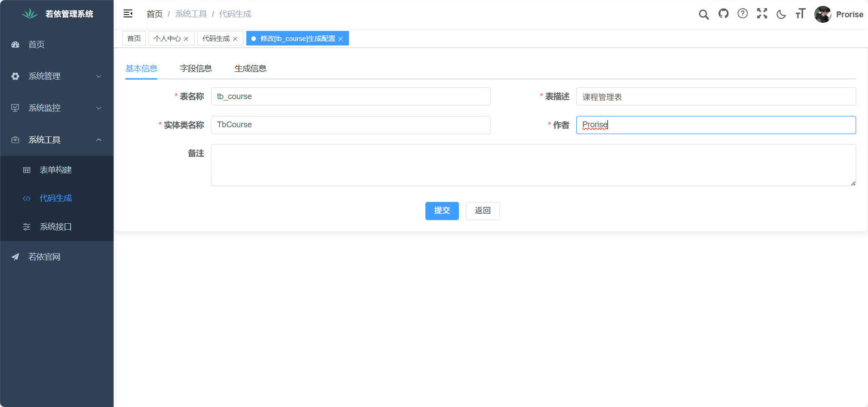
Task: Close the 个人中心 tab
Action: (x=186, y=39)
